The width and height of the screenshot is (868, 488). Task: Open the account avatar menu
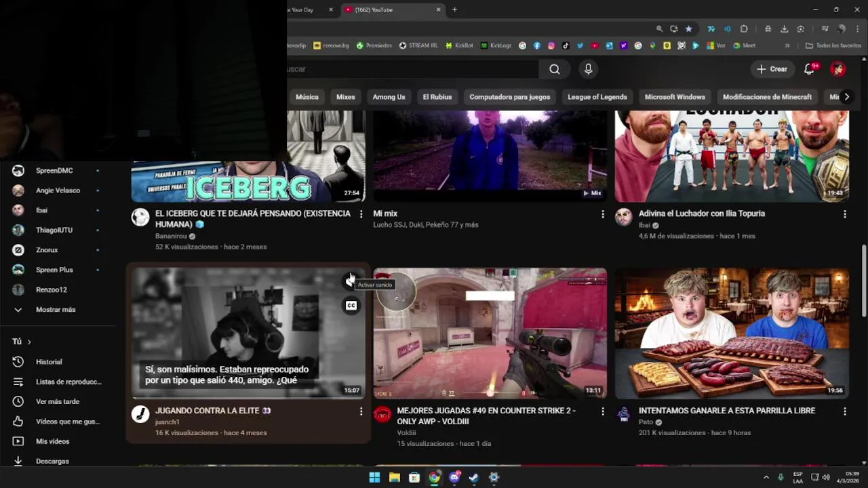[838, 69]
